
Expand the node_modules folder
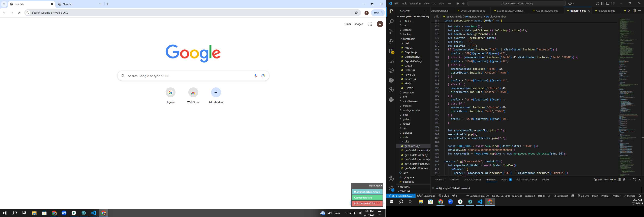point(411,110)
